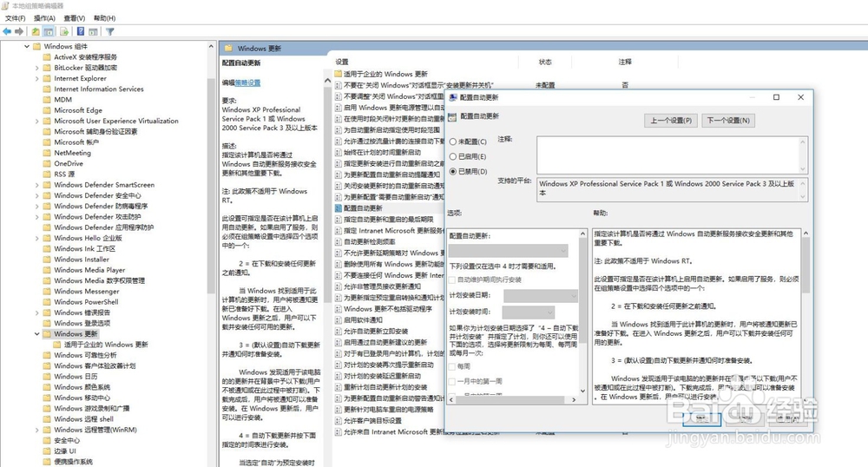The image size is (868, 467).
Task: Toggle the Show/Hide action pane icon
Action: pyautogui.click(x=93, y=31)
